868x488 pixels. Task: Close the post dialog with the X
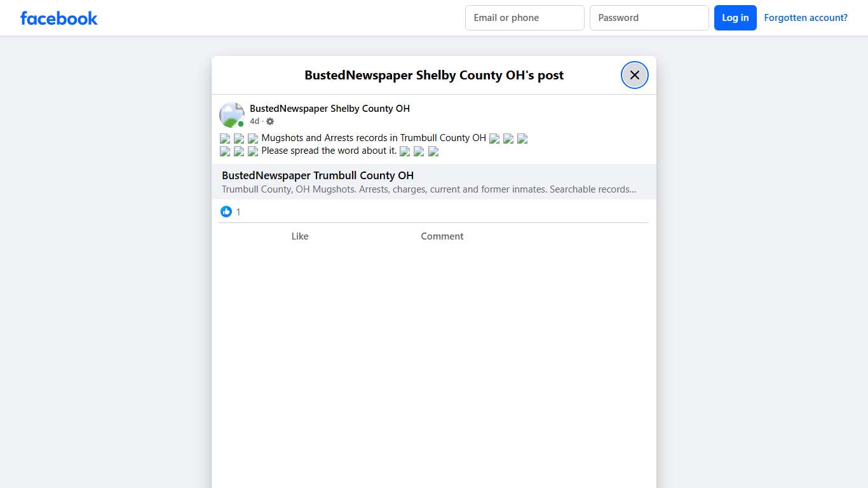click(x=634, y=75)
